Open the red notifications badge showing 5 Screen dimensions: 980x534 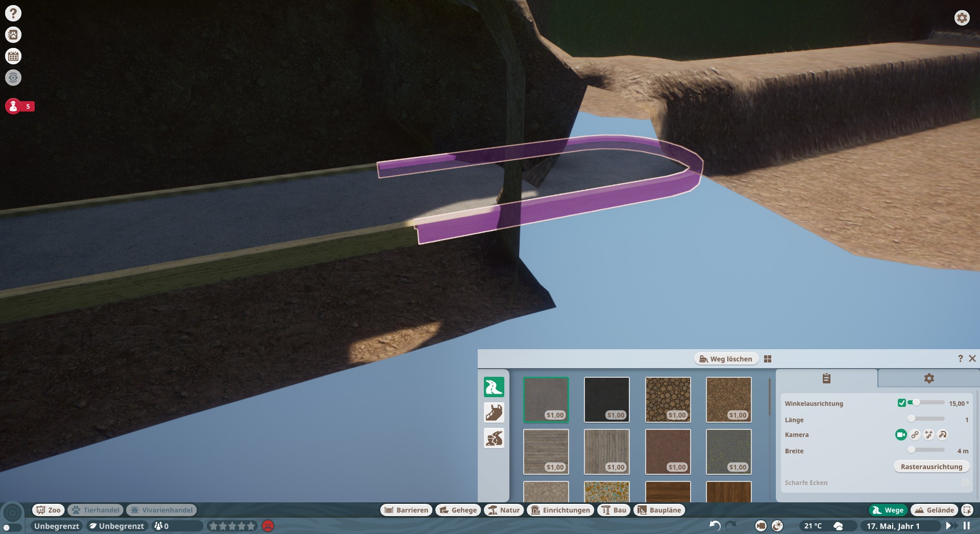tap(20, 106)
